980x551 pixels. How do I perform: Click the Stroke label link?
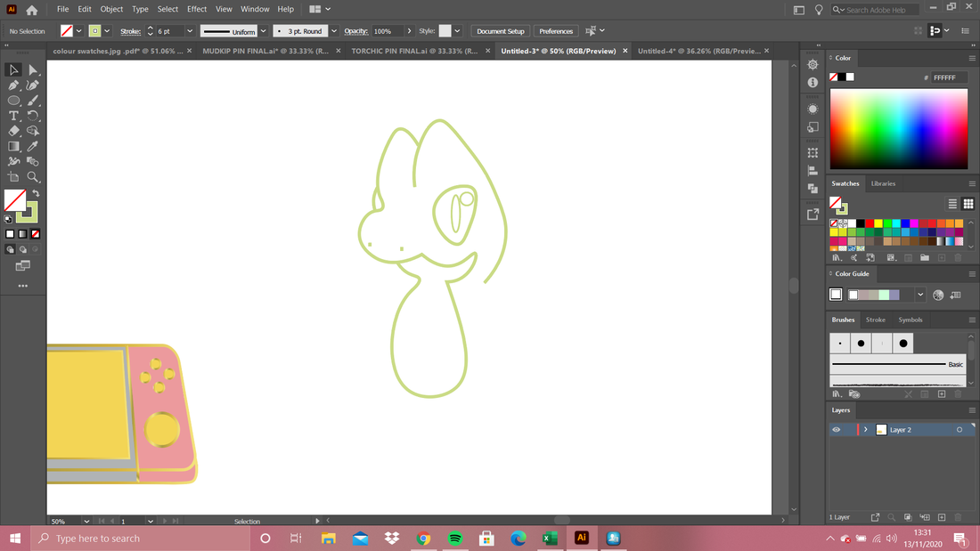(x=131, y=31)
